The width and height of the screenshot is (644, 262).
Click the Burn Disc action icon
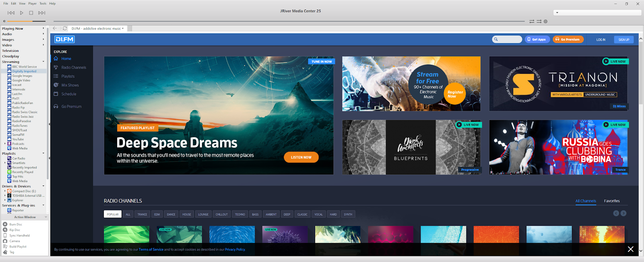5,224
